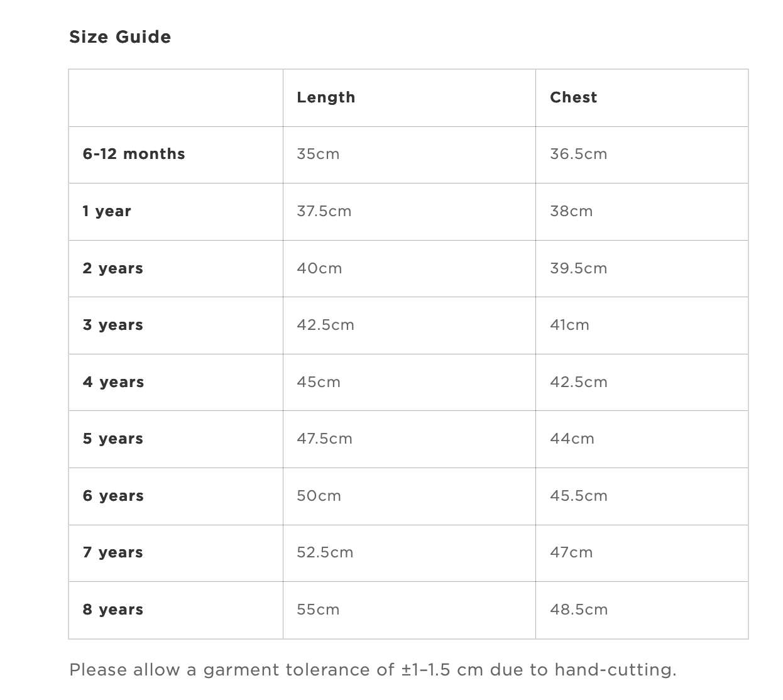The height and width of the screenshot is (700, 783).
Task: Click the Length column header
Action: (x=326, y=97)
